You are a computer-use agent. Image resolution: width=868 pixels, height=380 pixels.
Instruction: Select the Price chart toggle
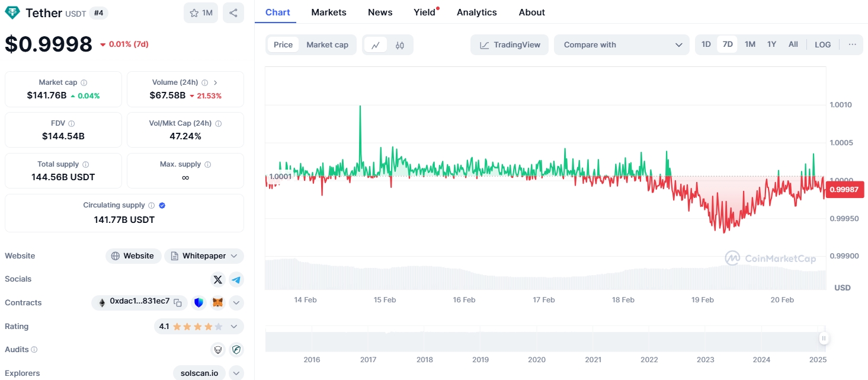[283, 45]
